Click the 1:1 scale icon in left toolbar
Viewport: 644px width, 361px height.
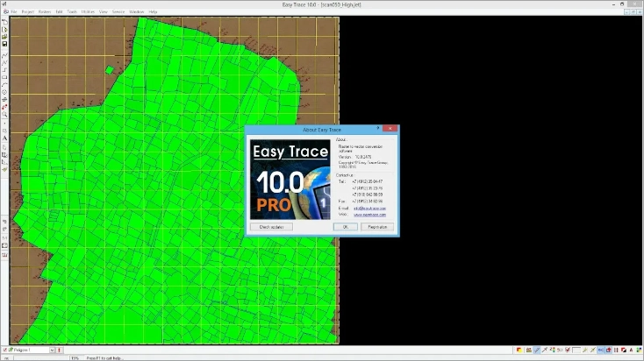pos(4,237)
